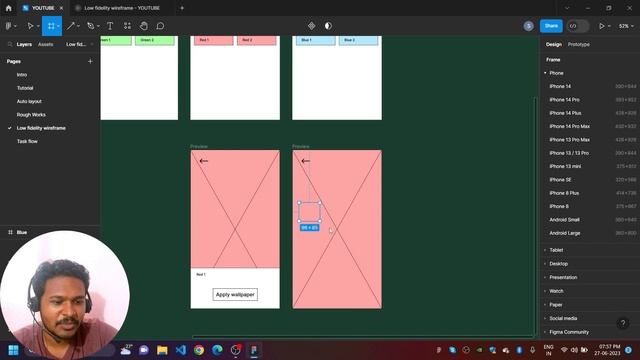Click the search icon in Layers panel

(10, 44)
